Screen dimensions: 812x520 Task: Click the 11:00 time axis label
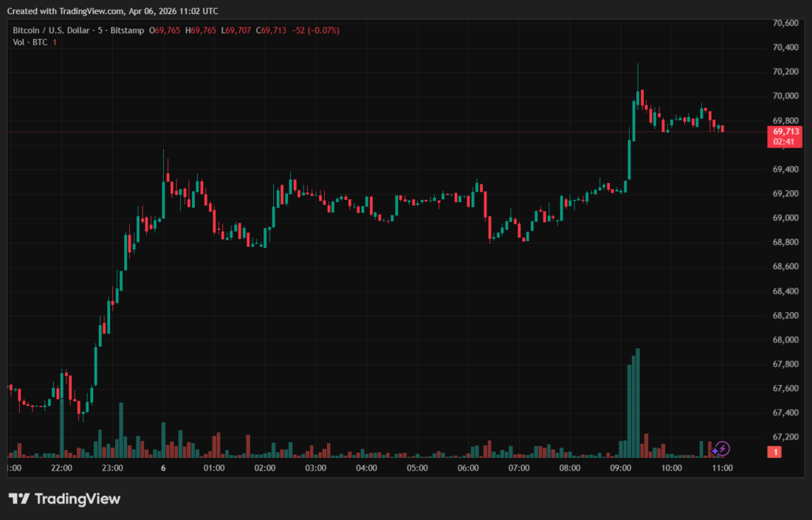coord(721,468)
